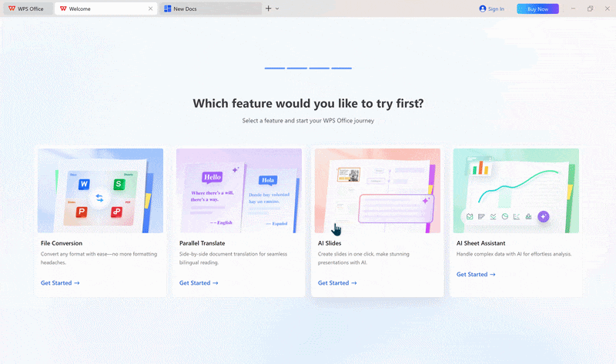Click WPS logo icon in Welcome tab

coord(63,8)
